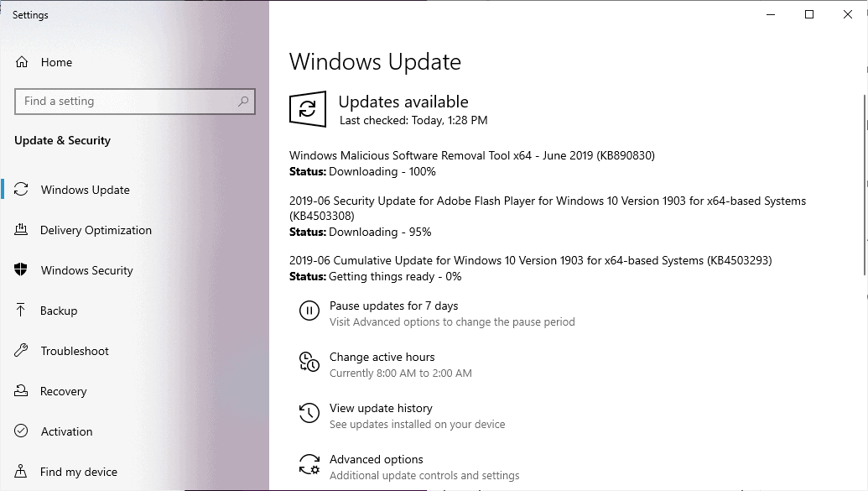Click the pause circle icon
The height and width of the screenshot is (491, 868).
309,311
